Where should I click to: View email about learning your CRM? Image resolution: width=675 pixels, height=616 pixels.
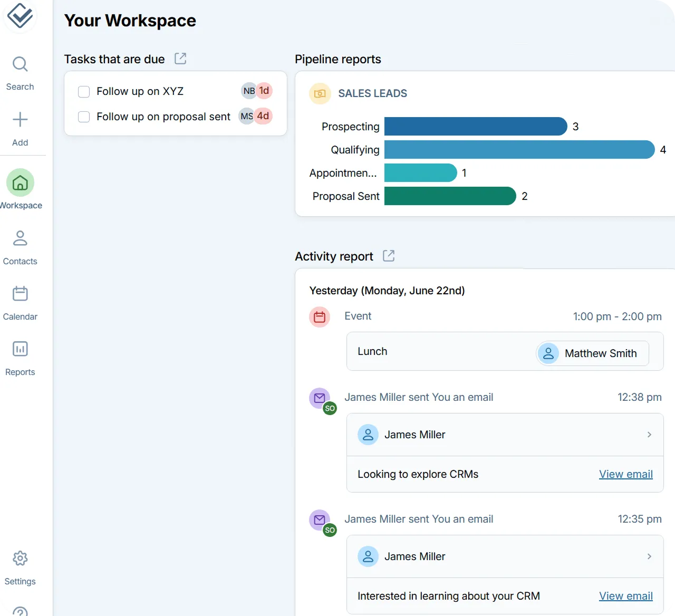pos(625,596)
